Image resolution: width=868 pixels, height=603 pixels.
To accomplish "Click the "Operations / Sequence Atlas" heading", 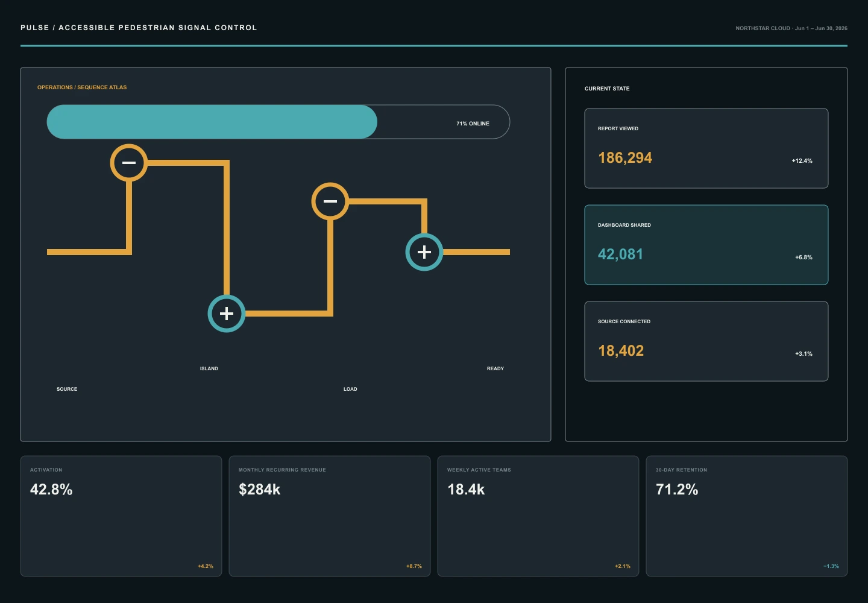I will [82, 87].
